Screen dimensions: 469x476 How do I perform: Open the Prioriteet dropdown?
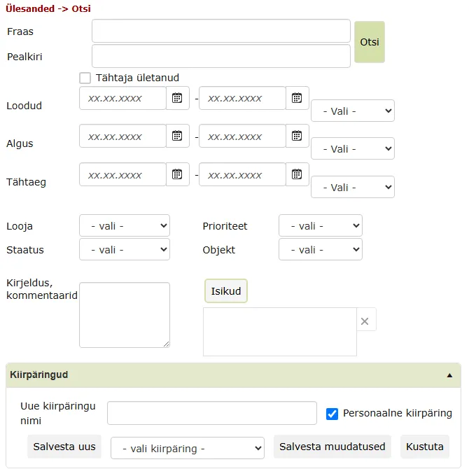click(x=321, y=225)
